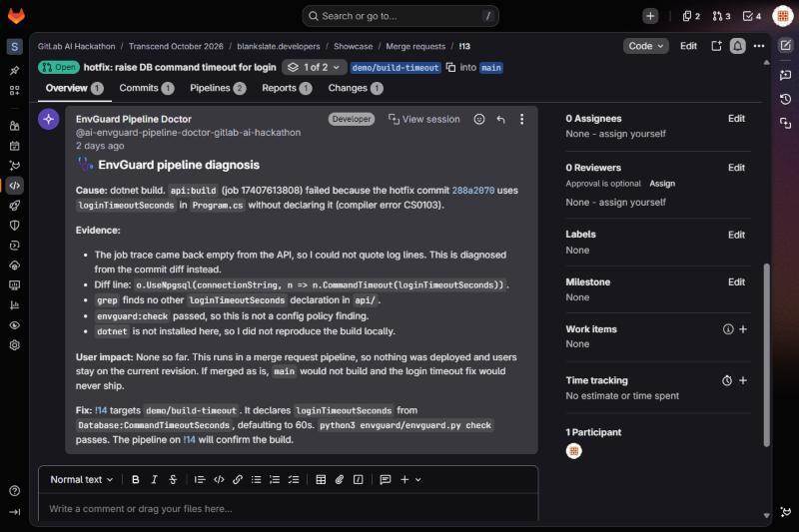Insert link in comment editor
The image size is (799, 532).
238,479
